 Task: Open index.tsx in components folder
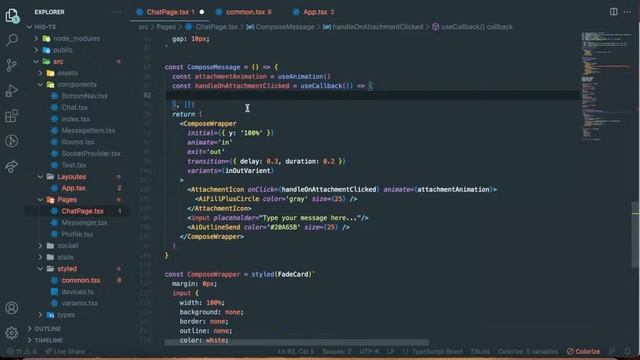tap(76, 119)
